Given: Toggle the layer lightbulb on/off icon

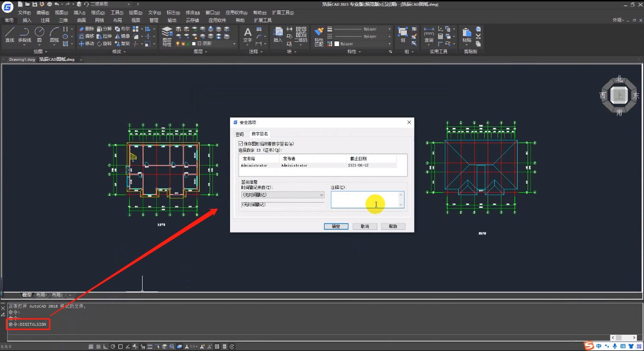Looking at the screenshot, I should 178,43.
